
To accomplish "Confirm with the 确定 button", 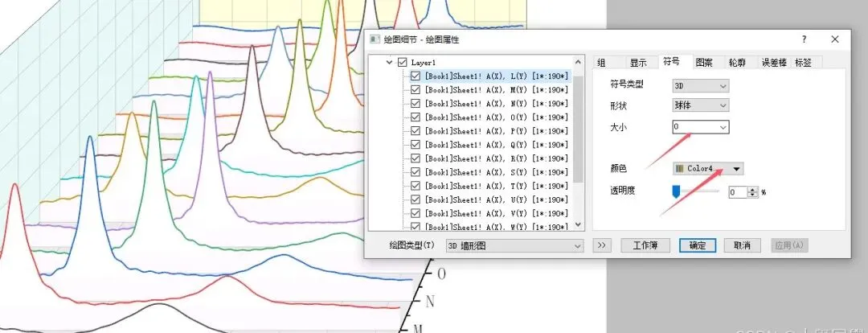I will point(698,245).
